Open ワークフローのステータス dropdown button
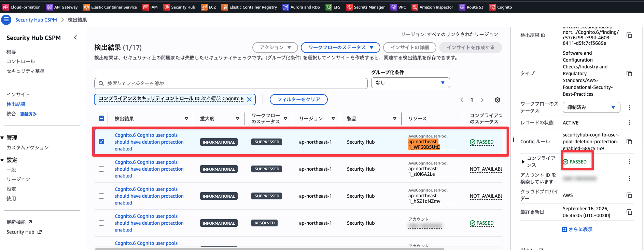 [x=340, y=48]
